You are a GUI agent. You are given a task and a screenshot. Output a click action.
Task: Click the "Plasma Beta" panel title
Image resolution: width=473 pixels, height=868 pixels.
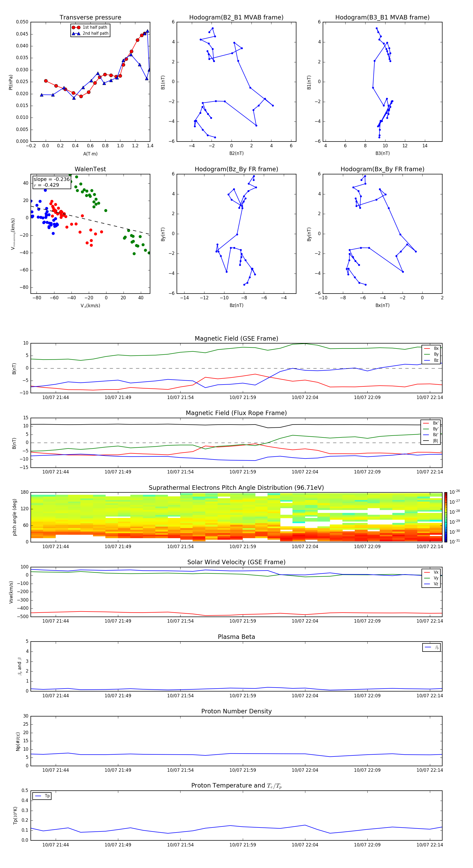(236, 637)
